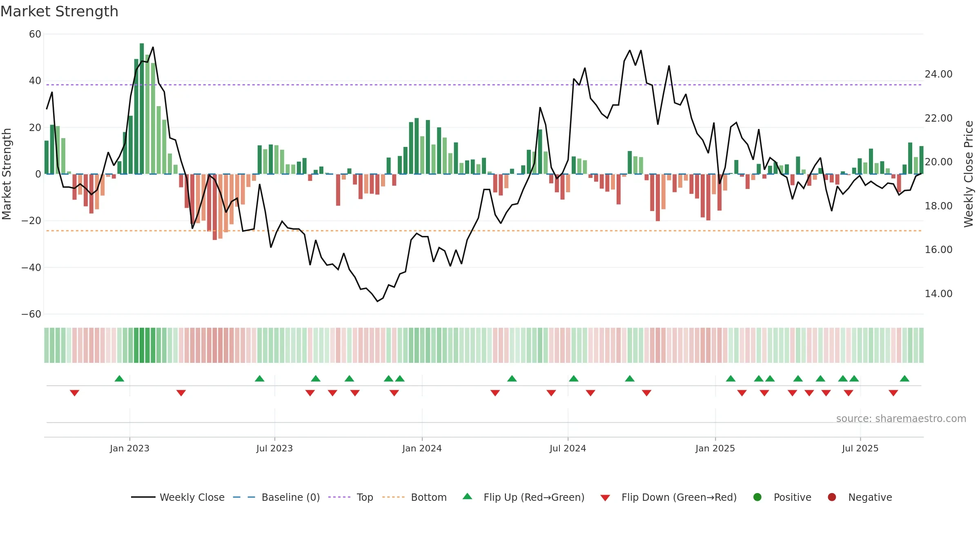
Task: Click the orange dotted Bottom line sample in legend
Action: pos(393,497)
